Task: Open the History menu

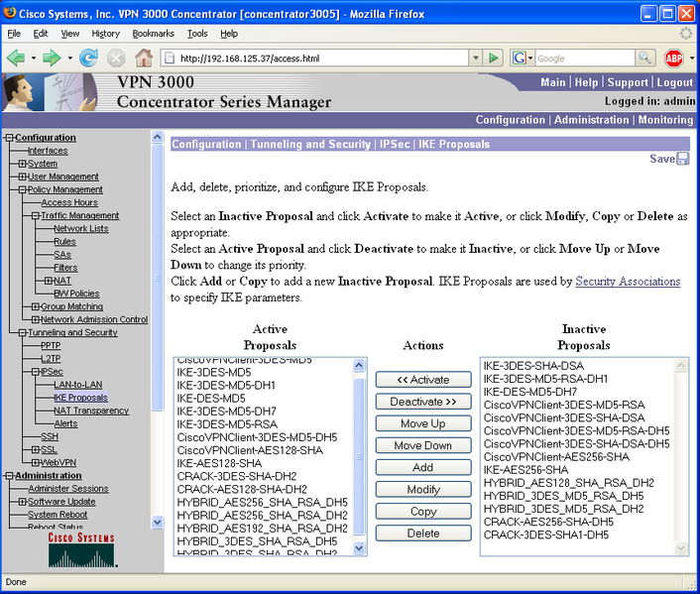Action: pyautogui.click(x=106, y=34)
